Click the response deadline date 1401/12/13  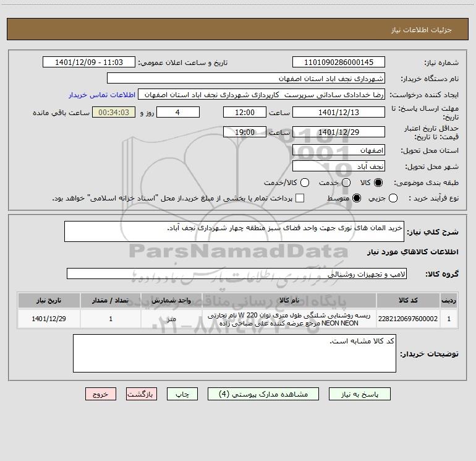click(339, 112)
